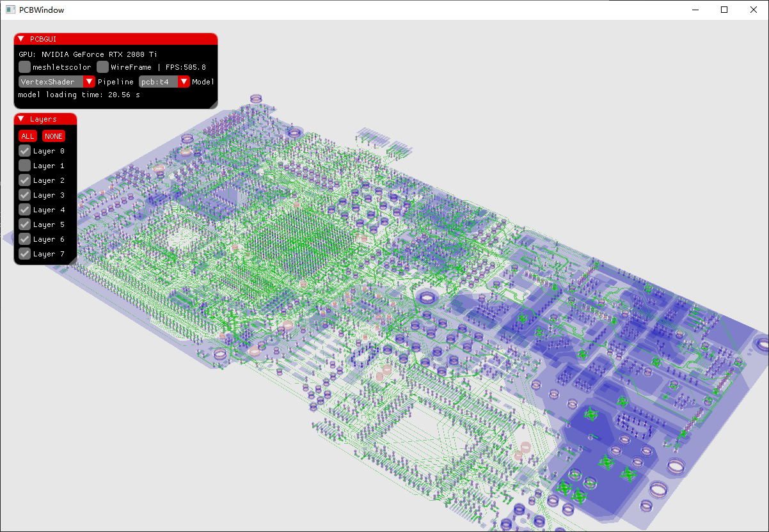Open the VertexShader pipeline dropdown
This screenshot has width=769, height=532.
(x=57, y=82)
